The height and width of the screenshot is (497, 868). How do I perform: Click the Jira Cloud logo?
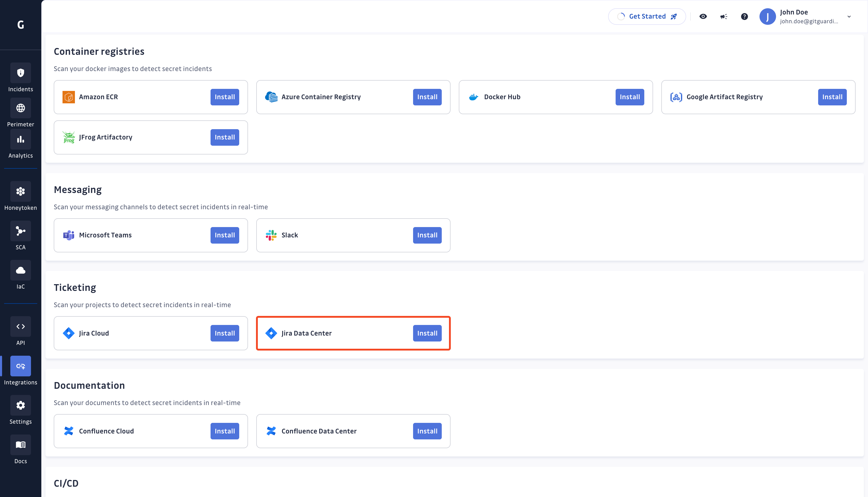tap(69, 333)
